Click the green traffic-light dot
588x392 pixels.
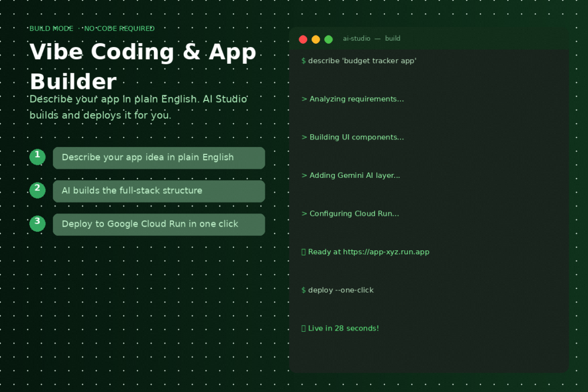coord(328,39)
